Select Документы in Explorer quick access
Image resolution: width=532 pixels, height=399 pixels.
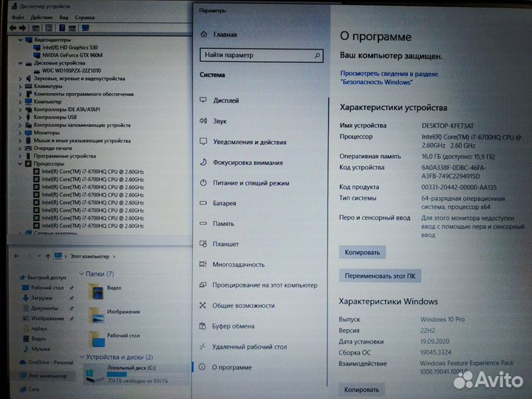tap(44, 308)
